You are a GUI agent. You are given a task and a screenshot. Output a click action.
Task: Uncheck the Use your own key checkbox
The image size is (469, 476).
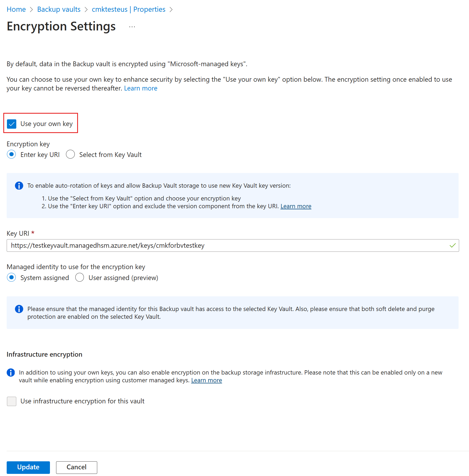pos(12,124)
